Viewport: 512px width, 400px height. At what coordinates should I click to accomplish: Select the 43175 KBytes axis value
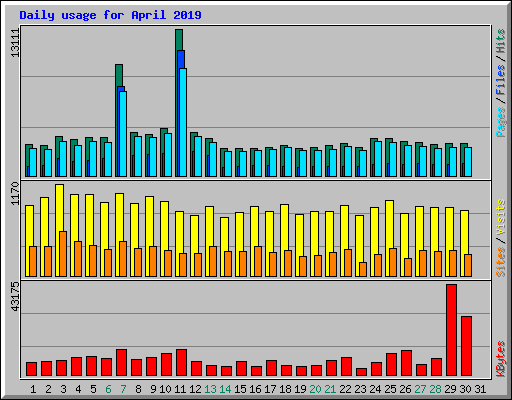coord(15,296)
